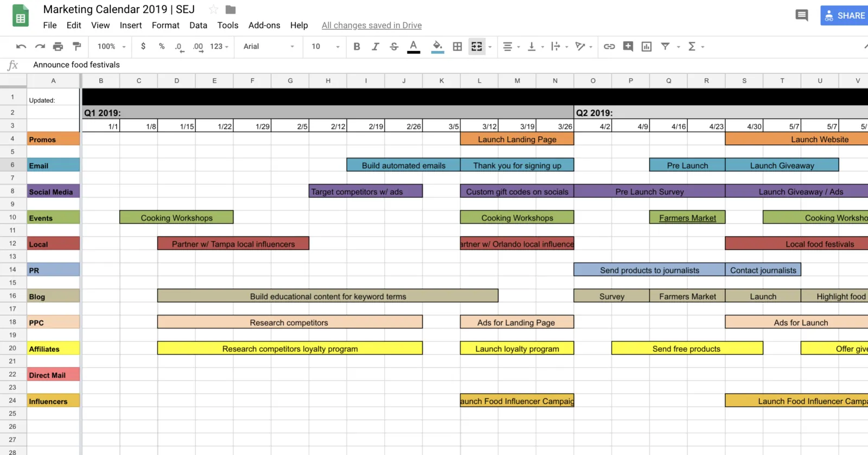Select the Social Media label cell

(x=53, y=192)
